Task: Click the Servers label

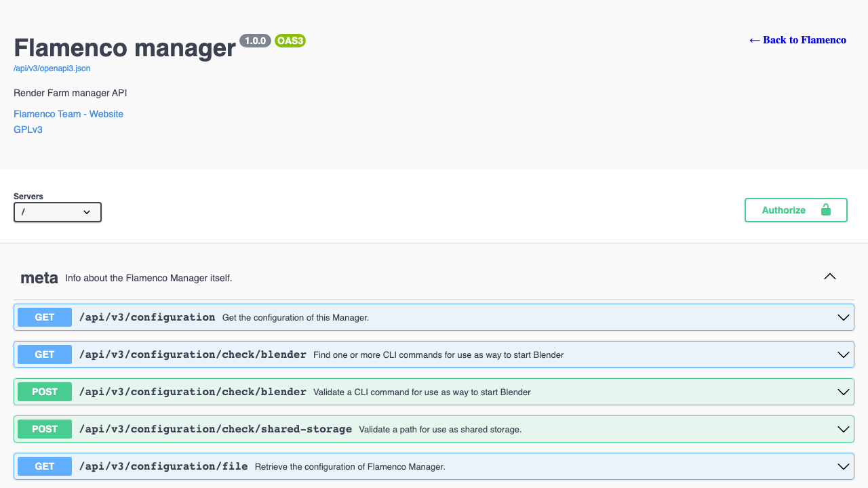Action: [x=28, y=197]
